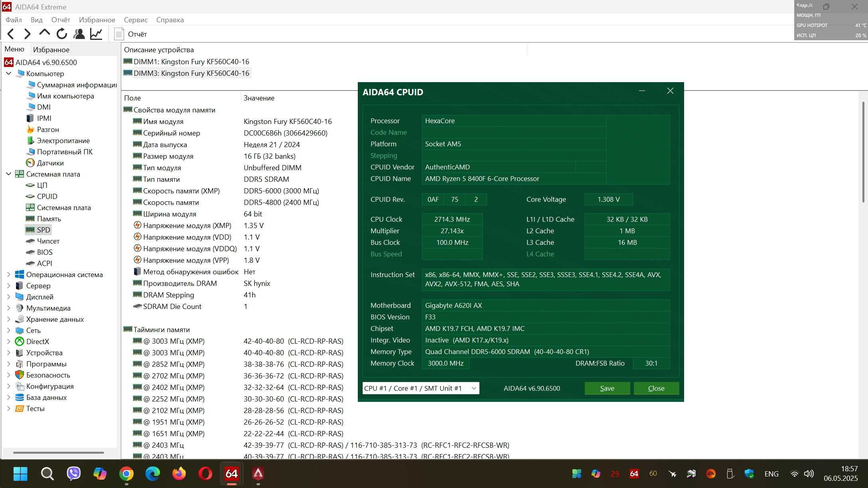Open the Отчёт menu in menu bar
868x488 pixels.
point(61,20)
